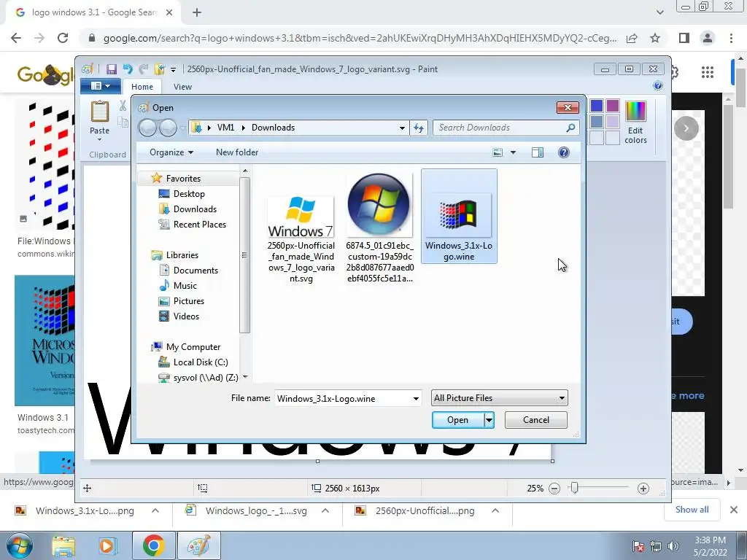Click the Back navigation button in Open dialog
This screenshot has width=747, height=560.
[x=147, y=128]
